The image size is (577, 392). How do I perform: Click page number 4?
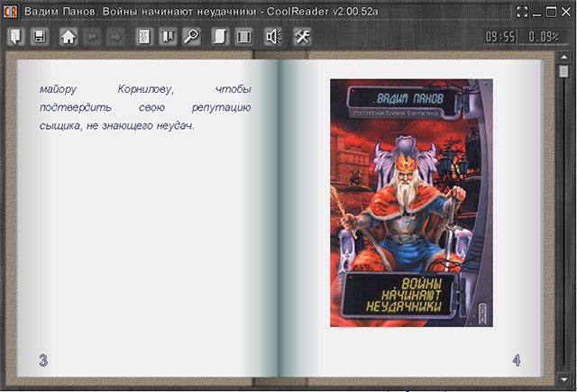[x=517, y=360]
